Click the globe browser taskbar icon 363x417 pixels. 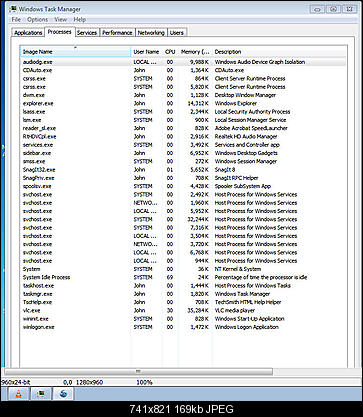[x=63, y=394]
